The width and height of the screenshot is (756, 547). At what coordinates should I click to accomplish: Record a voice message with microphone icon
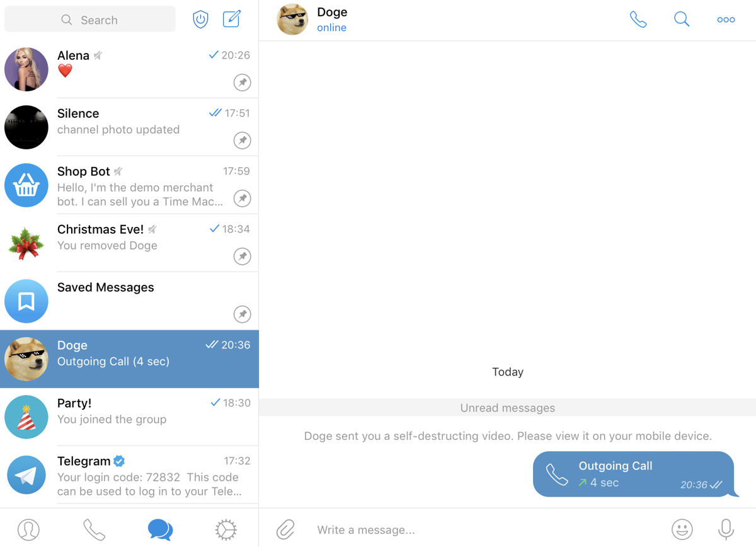(x=726, y=529)
